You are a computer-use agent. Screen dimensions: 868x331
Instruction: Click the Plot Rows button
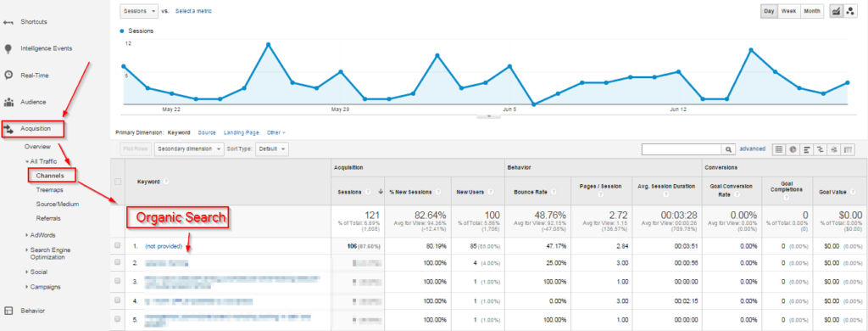pos(135,149)
